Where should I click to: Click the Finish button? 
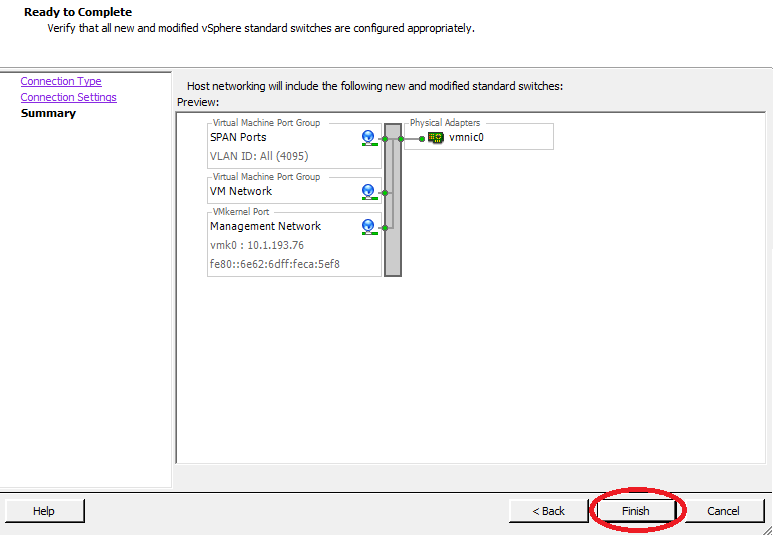pos(635,511)
